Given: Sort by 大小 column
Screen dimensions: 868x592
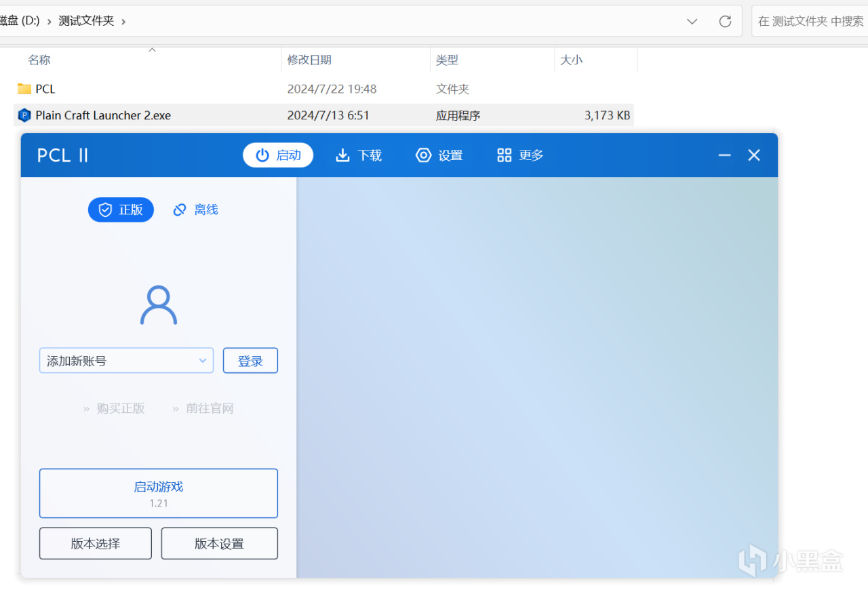Looking at the screenshot, I should coord(571,60).
